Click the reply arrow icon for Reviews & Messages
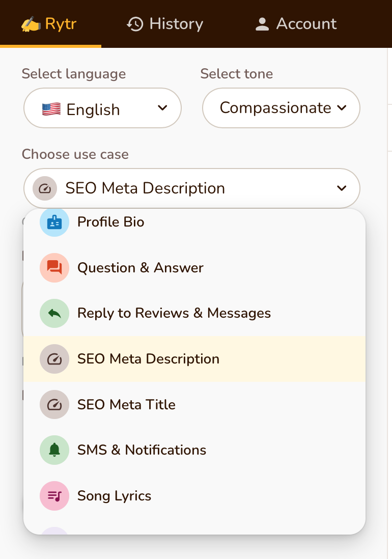The width and height of the screenshot is (392, 559). click(x=54, y=314)
